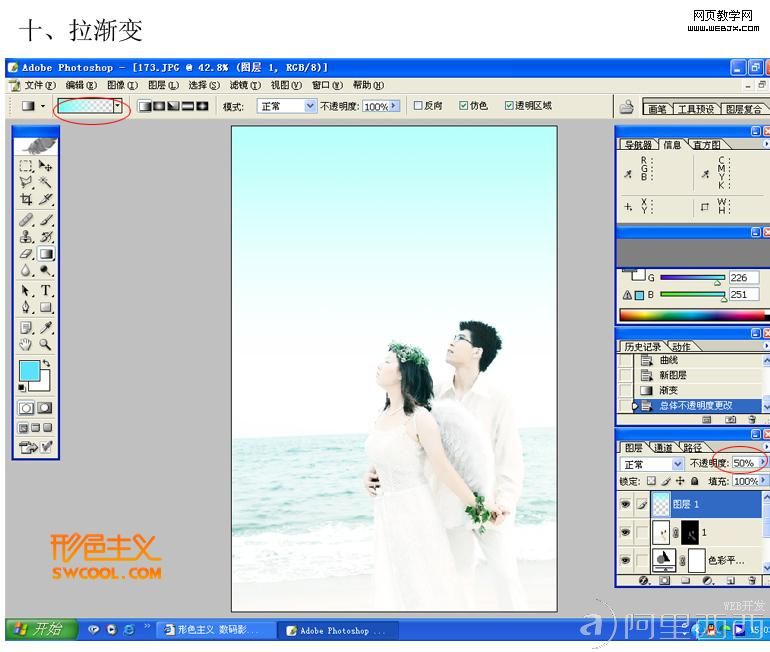Switch to the 路径 paths tab
Screen dimensions: 770x652
692,447
